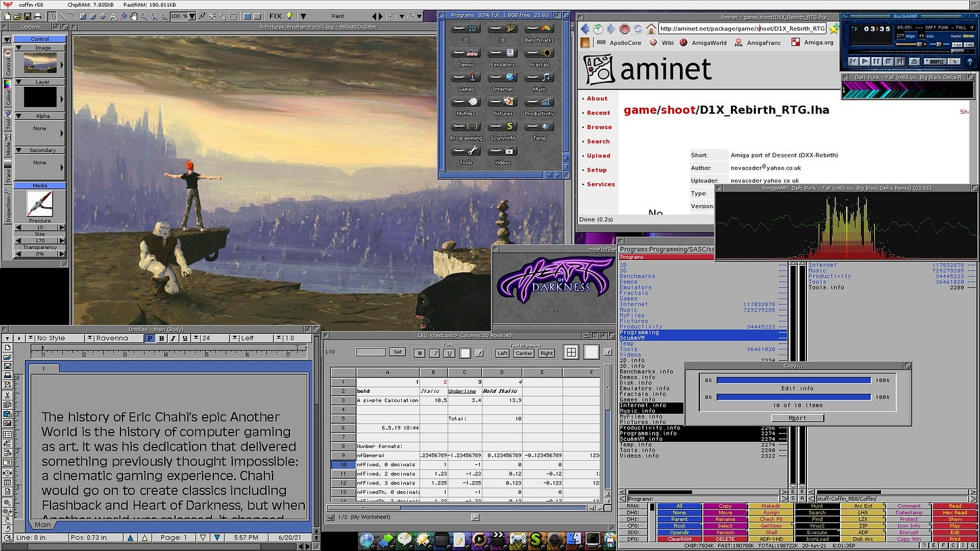Click the save disk icon in paint toolbar
Image resolution: width=980 pixels, height=551 pixels.
pyautogui.click(x=28, y=16)
